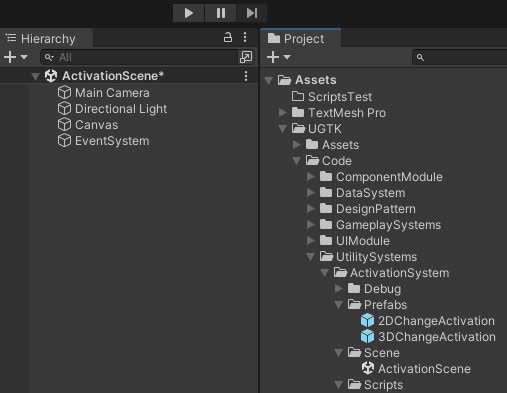Screen dimensions: 507x393
Task: Select the 2DChangeActivation prefab
Action: pos(428,321)
